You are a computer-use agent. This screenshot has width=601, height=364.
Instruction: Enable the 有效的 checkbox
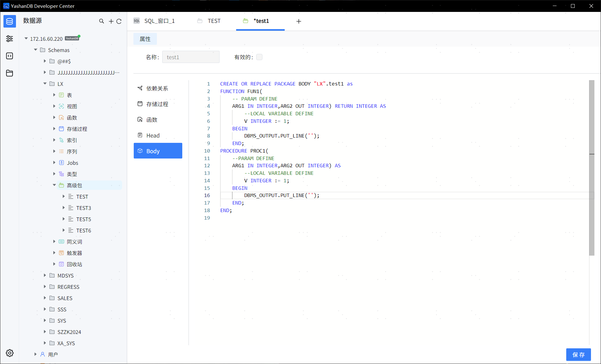pos(259,57)
